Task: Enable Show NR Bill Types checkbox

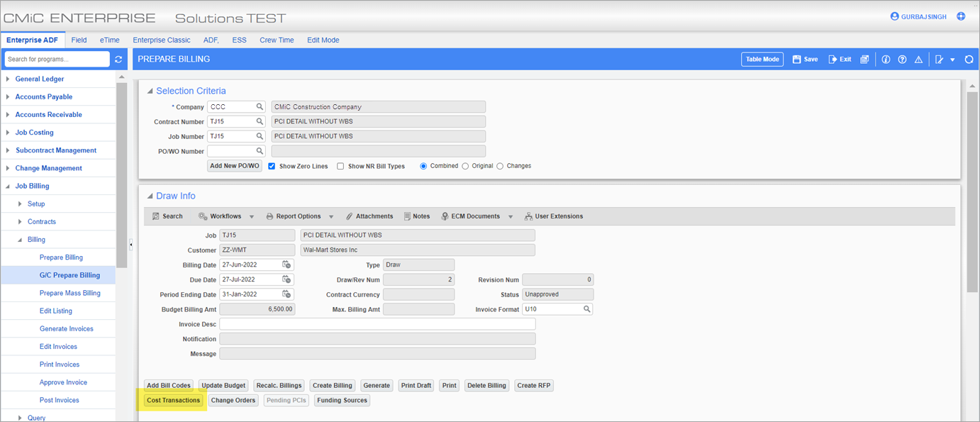Action: click(340, 166)
